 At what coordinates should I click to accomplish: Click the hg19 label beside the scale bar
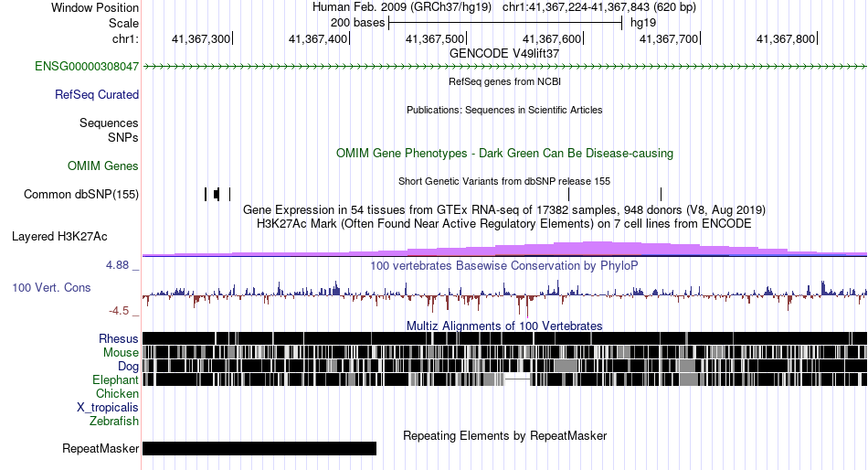pos(643,23)
